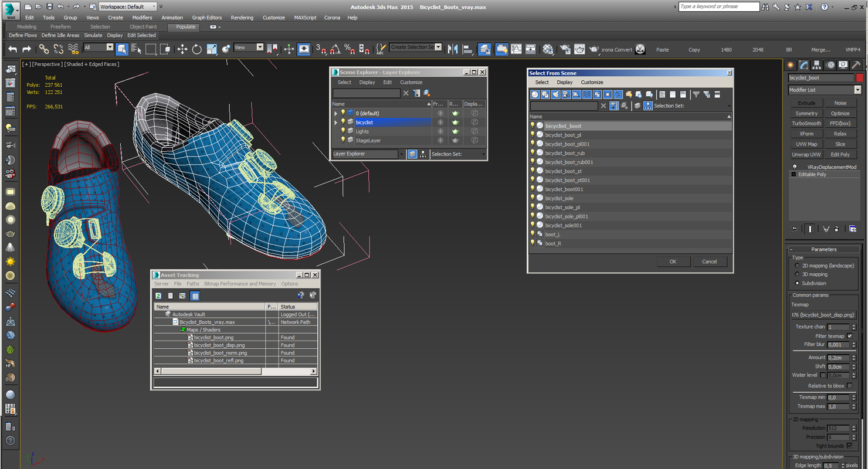Click Display Geometry filter in Select From Scene
868x469 pixels.
[535, 94]
